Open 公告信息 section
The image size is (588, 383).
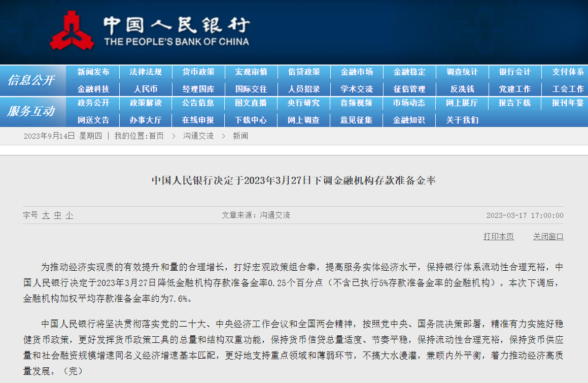198,103
